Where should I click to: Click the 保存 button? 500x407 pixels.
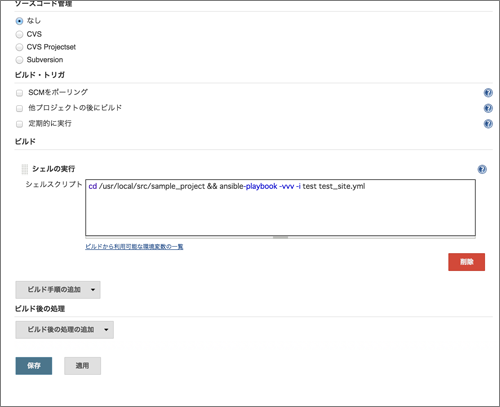[x=34, y=366]
